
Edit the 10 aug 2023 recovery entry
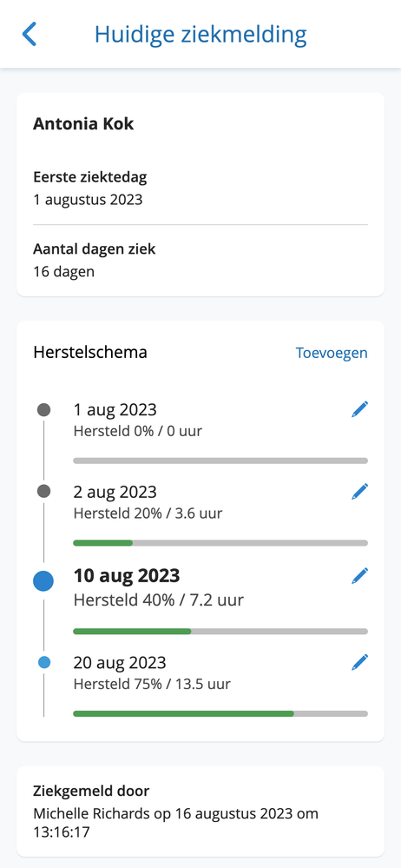[x=359, y=576]
